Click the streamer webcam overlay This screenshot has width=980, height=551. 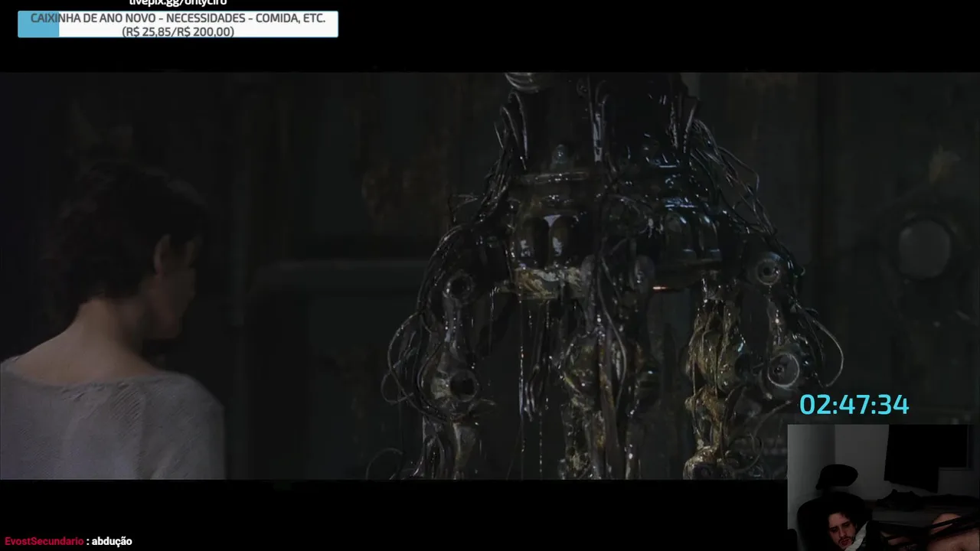tap(884, 487)
